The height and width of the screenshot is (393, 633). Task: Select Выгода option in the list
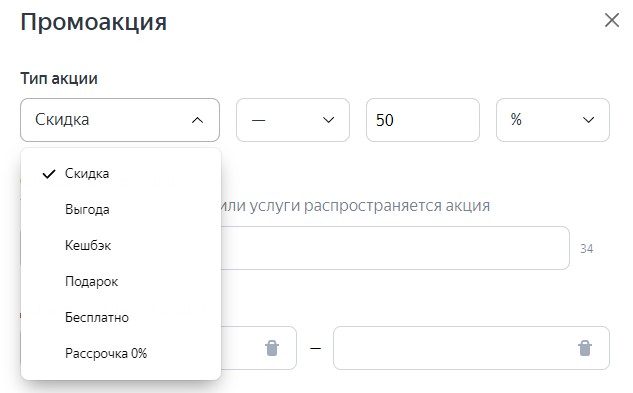[x=121, y=210]
